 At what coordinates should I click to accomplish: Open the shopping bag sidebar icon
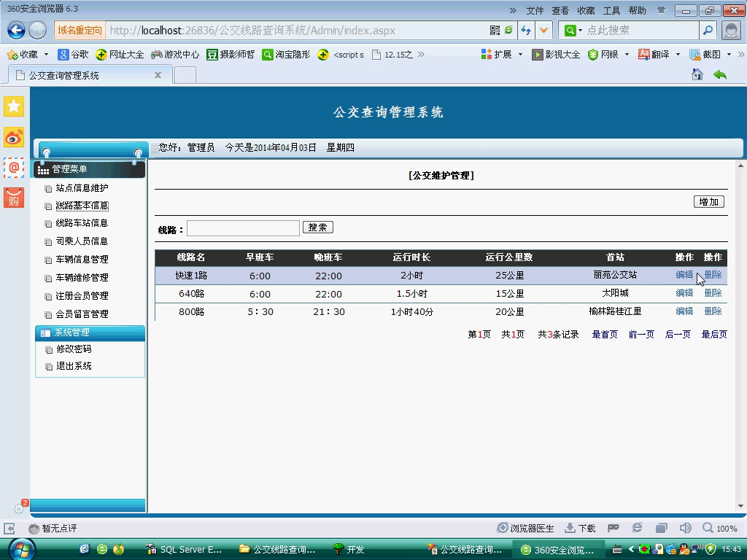point(14,197)
